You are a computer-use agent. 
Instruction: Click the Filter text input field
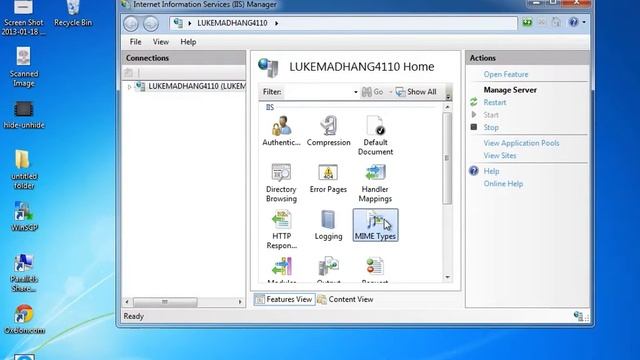pos(318,92)
